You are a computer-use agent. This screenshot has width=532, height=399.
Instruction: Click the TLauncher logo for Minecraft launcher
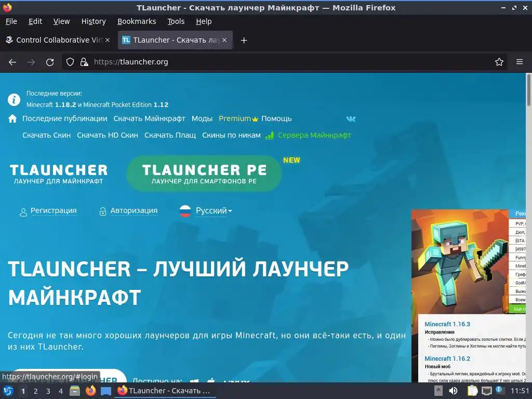click(x=58, y=174)
